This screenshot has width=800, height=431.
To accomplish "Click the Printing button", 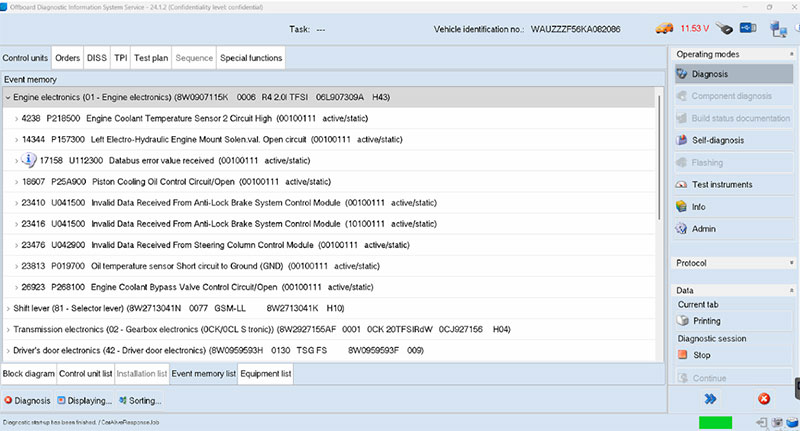I will click(706, 321).
